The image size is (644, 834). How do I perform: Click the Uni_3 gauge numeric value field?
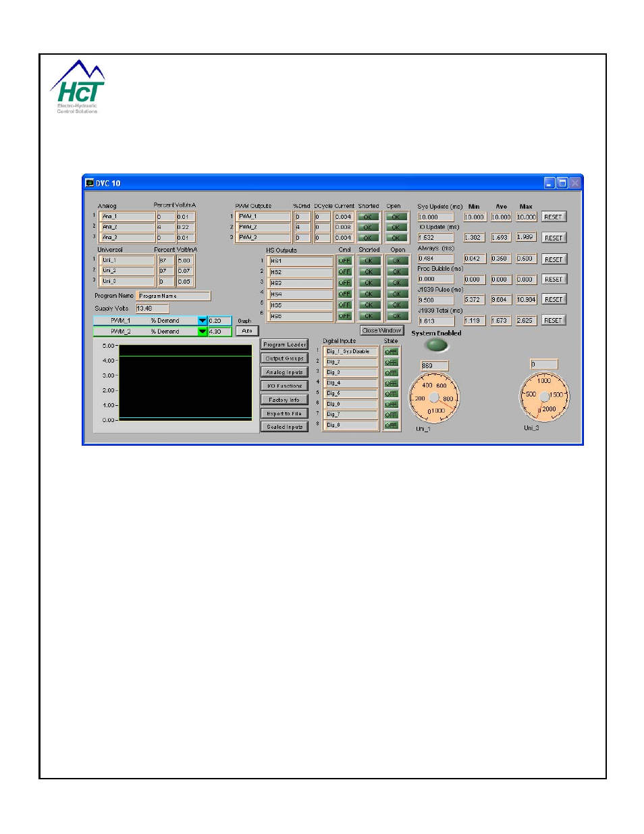point(544,365)
